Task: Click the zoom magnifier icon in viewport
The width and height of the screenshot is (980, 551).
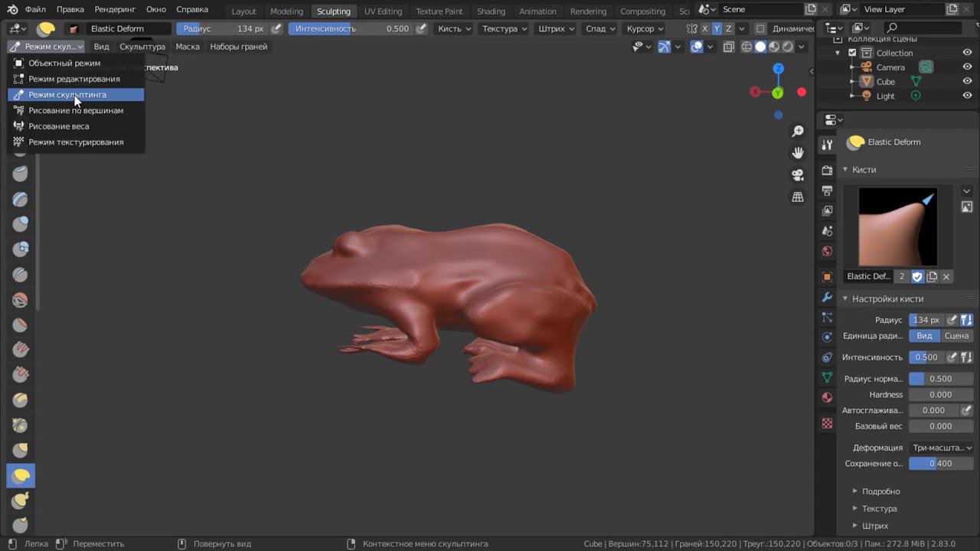Action: click(798, 132)
